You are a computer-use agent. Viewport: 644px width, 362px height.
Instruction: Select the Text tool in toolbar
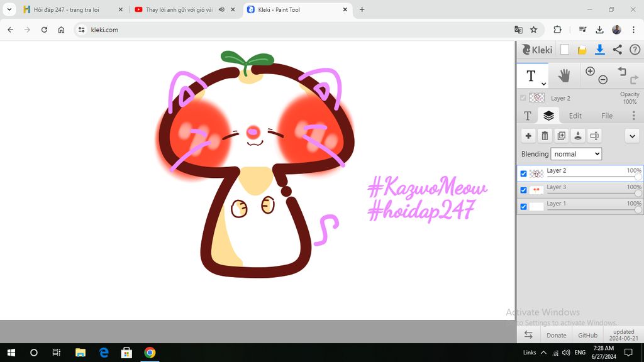click(x=532, y=75)
